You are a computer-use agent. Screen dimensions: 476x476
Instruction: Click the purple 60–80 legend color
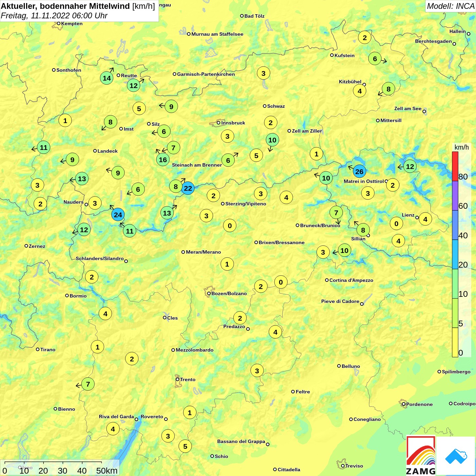(455, 196)
